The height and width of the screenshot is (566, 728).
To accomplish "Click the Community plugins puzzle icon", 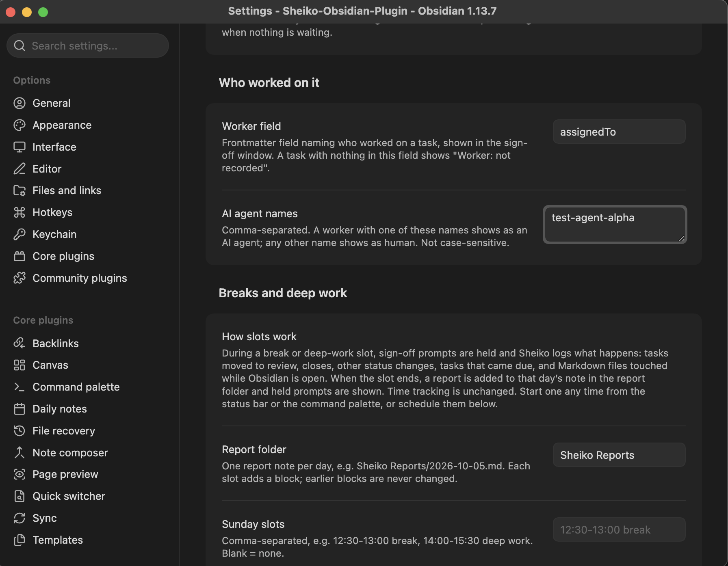I will pos(19,278).
